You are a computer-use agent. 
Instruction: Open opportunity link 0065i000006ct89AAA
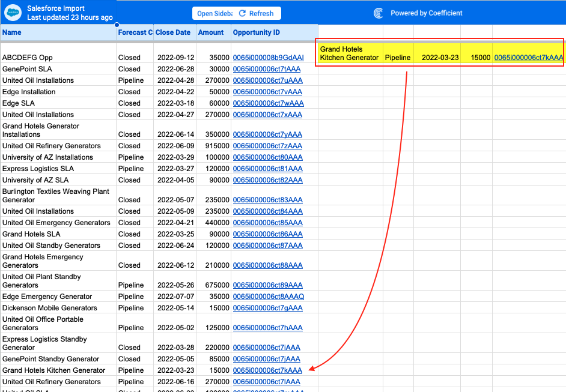click(268, 285)
